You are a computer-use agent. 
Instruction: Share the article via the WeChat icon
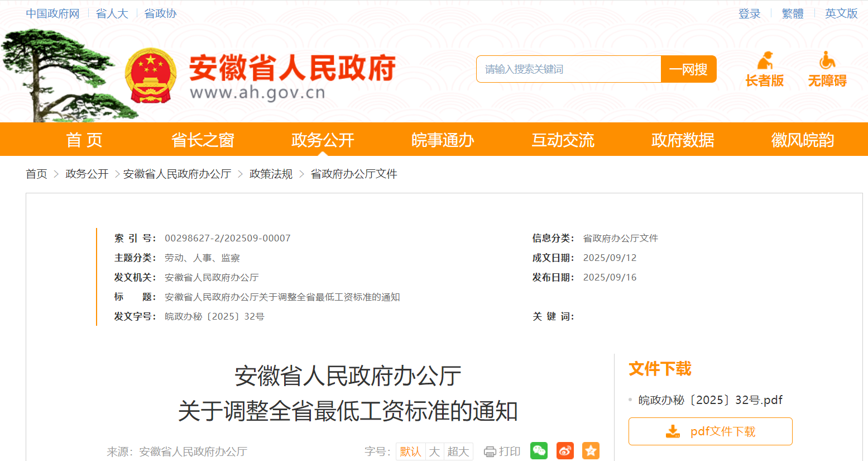click(x=538, y=450)
